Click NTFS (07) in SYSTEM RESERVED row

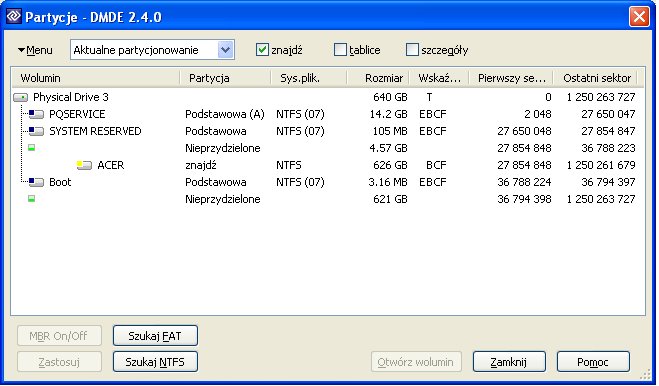click(x=300, y=131)
